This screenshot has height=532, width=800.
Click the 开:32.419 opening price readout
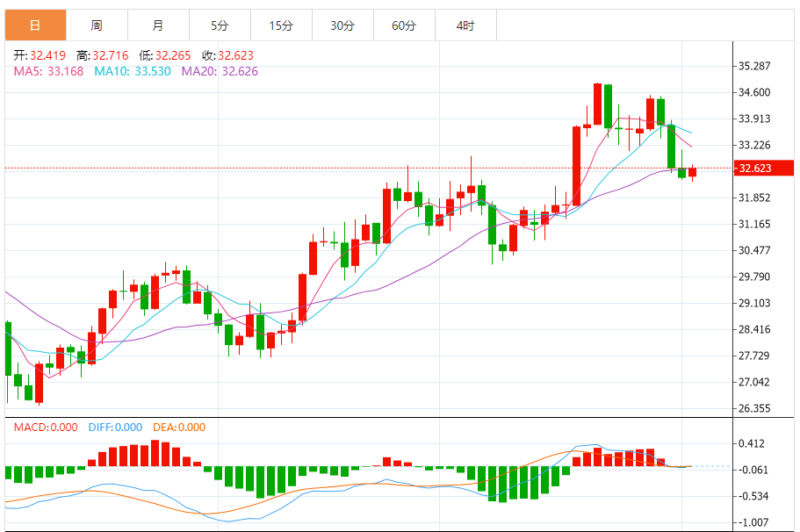coord(40,55)
